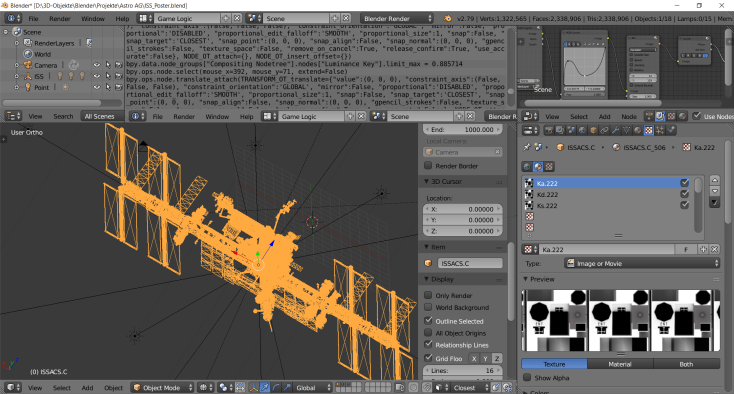Open the Global orientation dropdown
The height and width of the screenshot is (394, 734).
pyautogui.click(x=313, y=387)
